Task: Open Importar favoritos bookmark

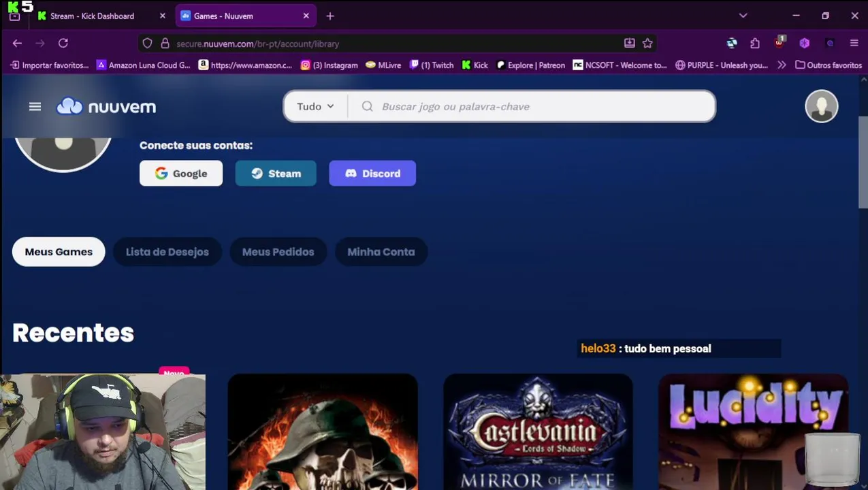Action: point(50,65)
